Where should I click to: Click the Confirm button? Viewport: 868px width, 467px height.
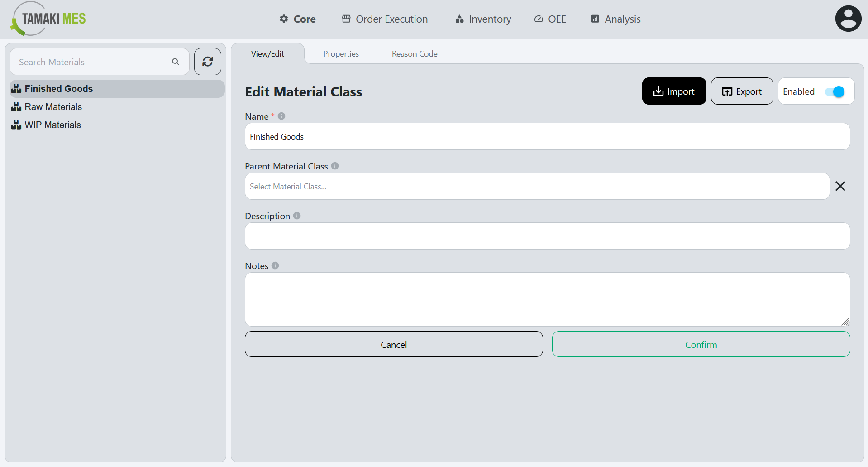pyautogui.click(x=701, y=344)
